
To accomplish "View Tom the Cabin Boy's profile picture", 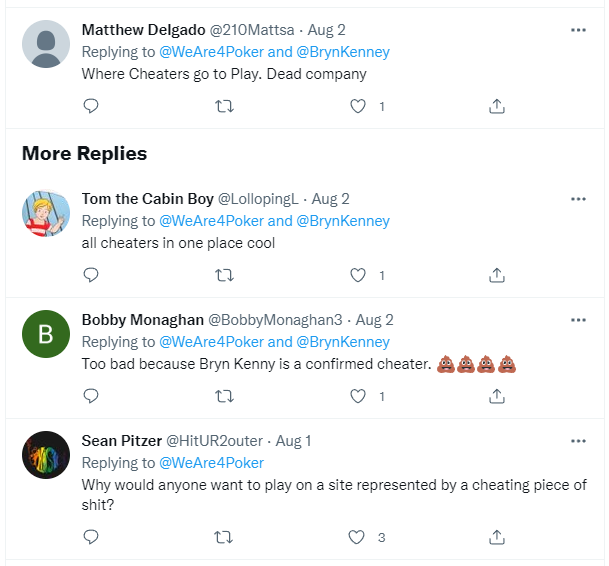I will pos(46,214).
